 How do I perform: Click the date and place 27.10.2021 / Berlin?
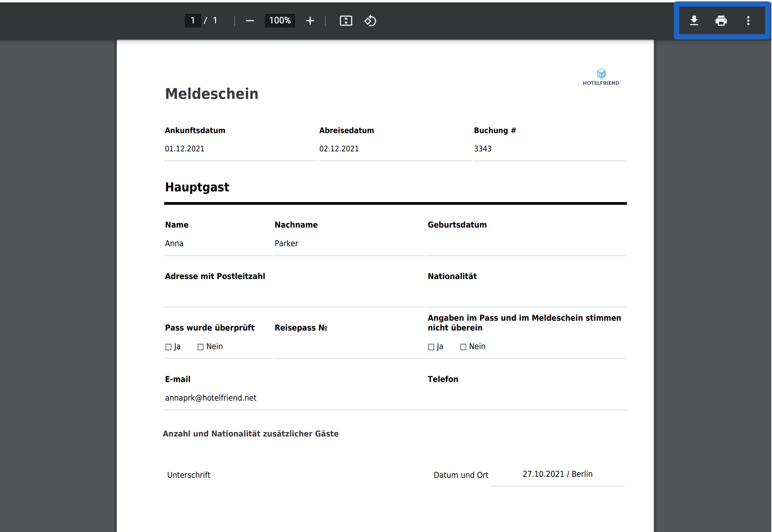click(557, 474)
